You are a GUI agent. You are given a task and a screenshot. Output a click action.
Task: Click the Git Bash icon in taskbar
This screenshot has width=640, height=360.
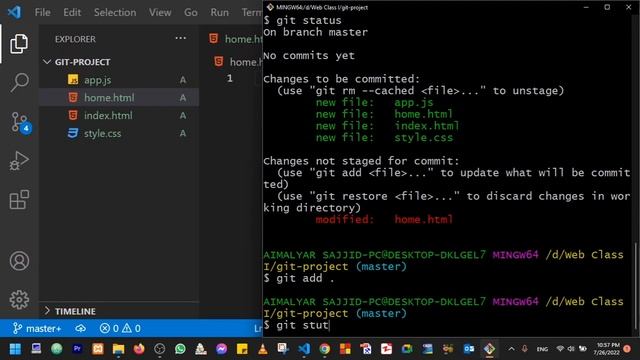[489, 349]
